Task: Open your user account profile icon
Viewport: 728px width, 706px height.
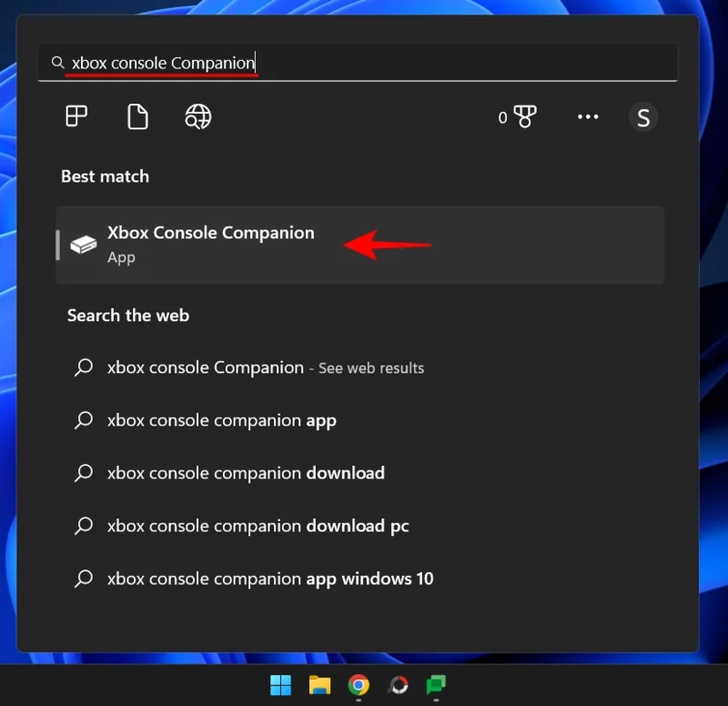Action: click(643, 116)
